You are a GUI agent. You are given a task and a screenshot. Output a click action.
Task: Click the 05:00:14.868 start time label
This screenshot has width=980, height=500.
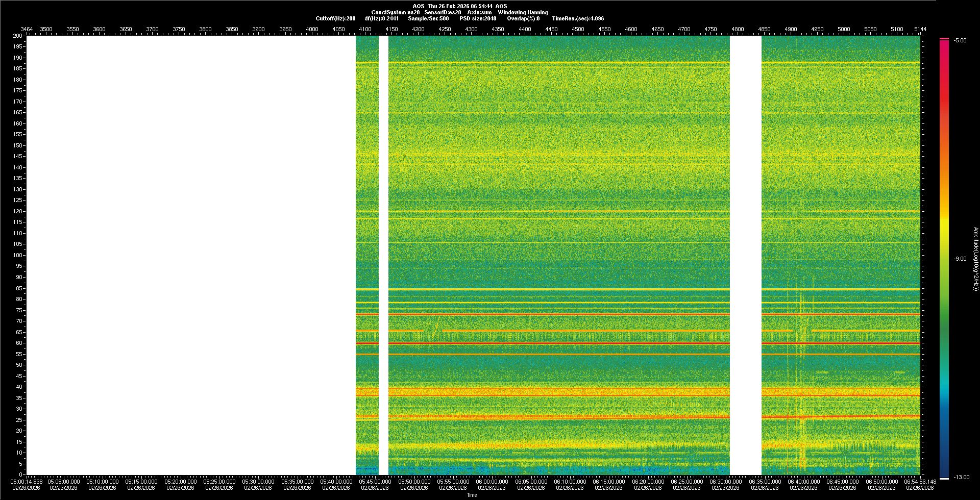[27, 482]
